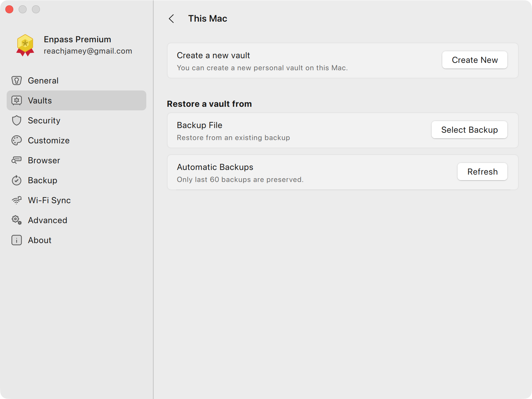Click the Enpass Premium account name

tap(77, 39)
